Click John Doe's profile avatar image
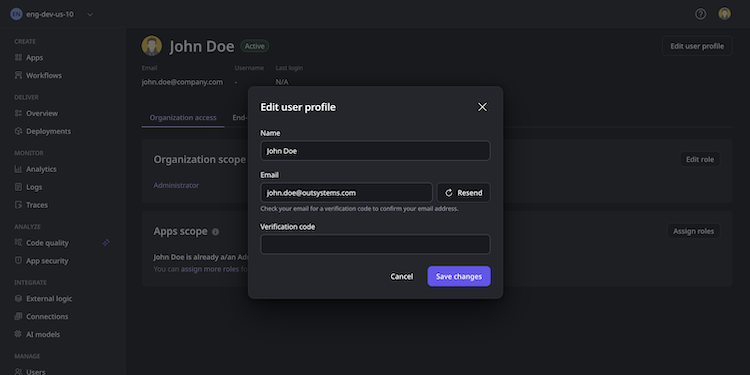Screen dimensions: 750x375 (x=152, y=46)
